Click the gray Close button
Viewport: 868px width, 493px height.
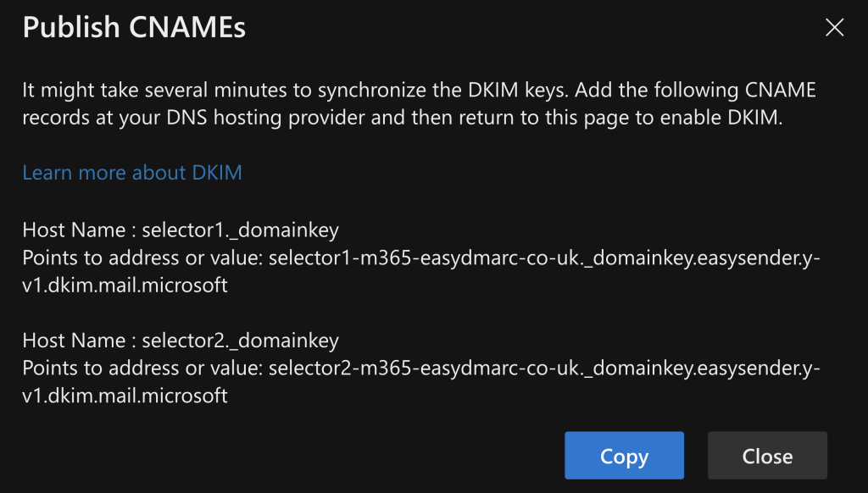pos(767,456)
